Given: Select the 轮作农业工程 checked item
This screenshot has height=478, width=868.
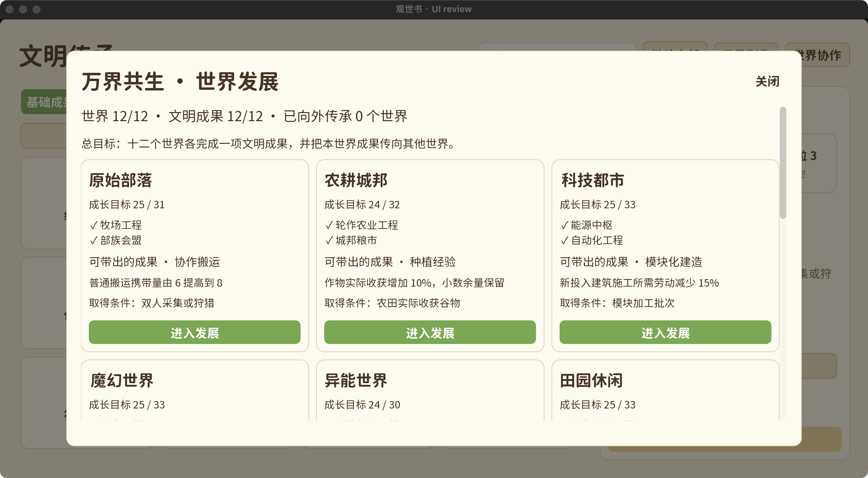Looking at the screenshot, I should tap(362, 225).
